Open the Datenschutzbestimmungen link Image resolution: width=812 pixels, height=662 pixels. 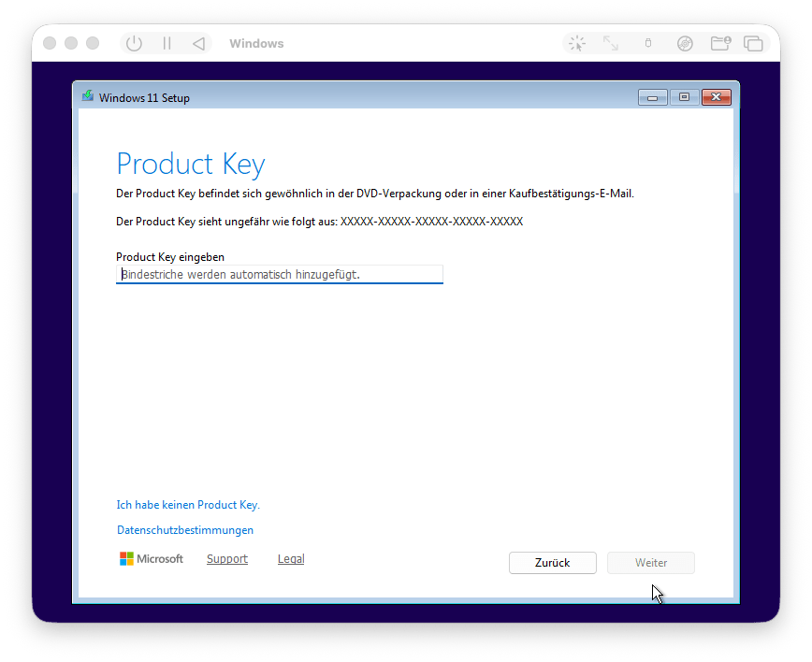click(x=185, y=530)
